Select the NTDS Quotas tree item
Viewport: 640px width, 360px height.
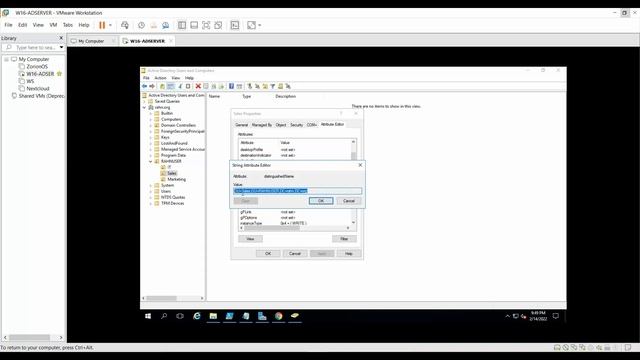coord(173,197)
